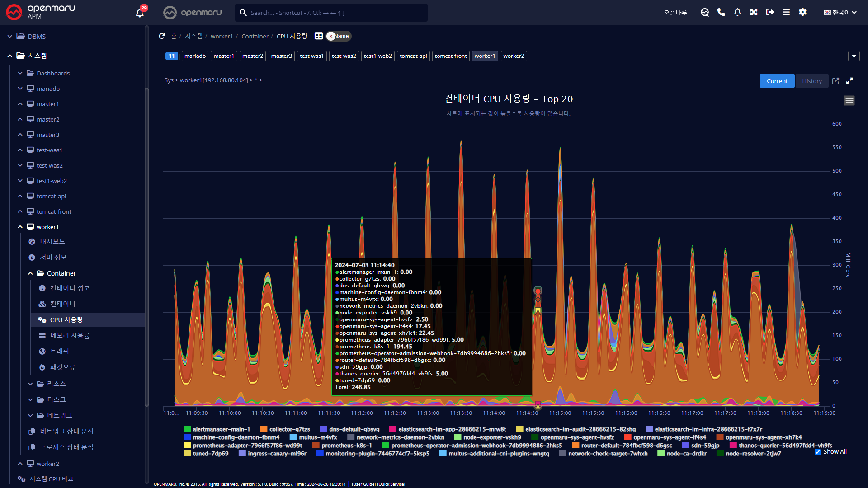Open the 한국어 language dropdown
The image size is (868, 488).
840,13
